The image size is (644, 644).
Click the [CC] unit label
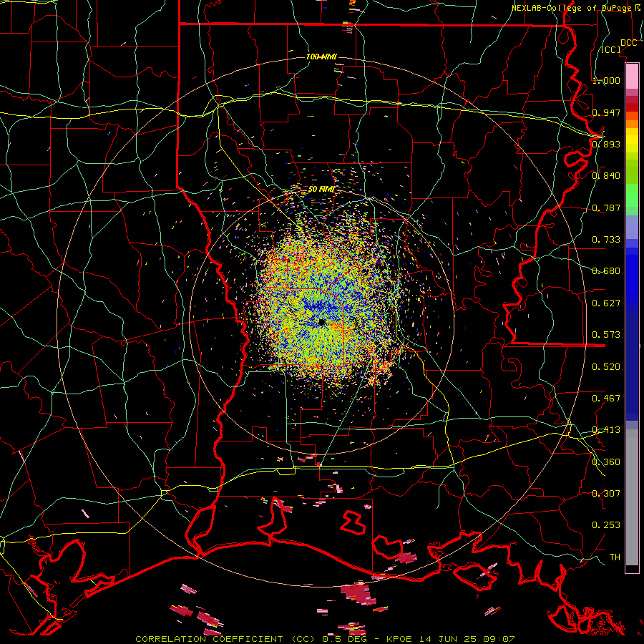[611, 50]
